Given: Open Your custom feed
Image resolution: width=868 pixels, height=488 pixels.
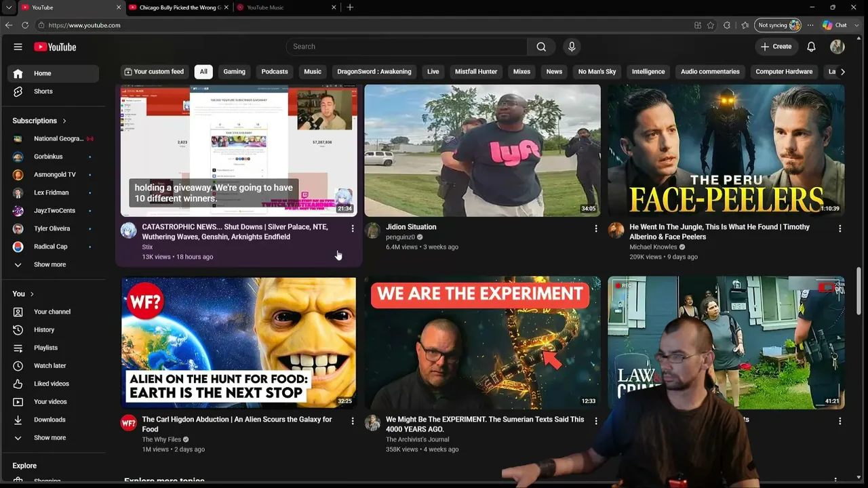Looking at the screenshot, I should click(x=154, y=72).
